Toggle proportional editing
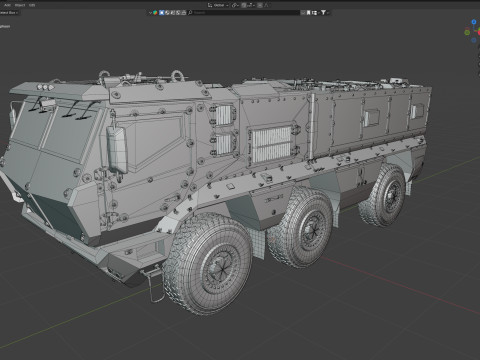Viewport: 480px width, 360px height. (x=260, y=5)
